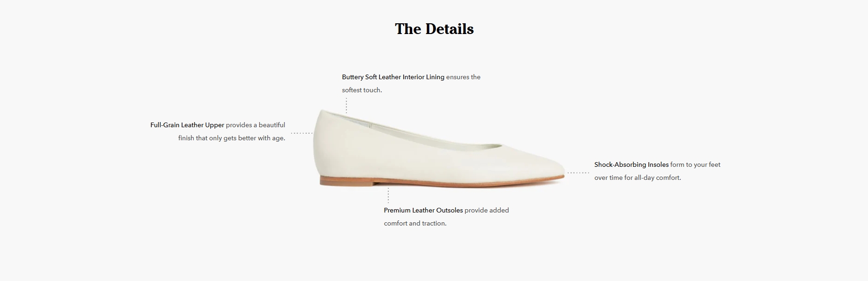Click the vertical dotted connector above Premium Leather Outsoles
This screenshot has width=868, height=281.
pyautogui.click(x=388, y=195)
